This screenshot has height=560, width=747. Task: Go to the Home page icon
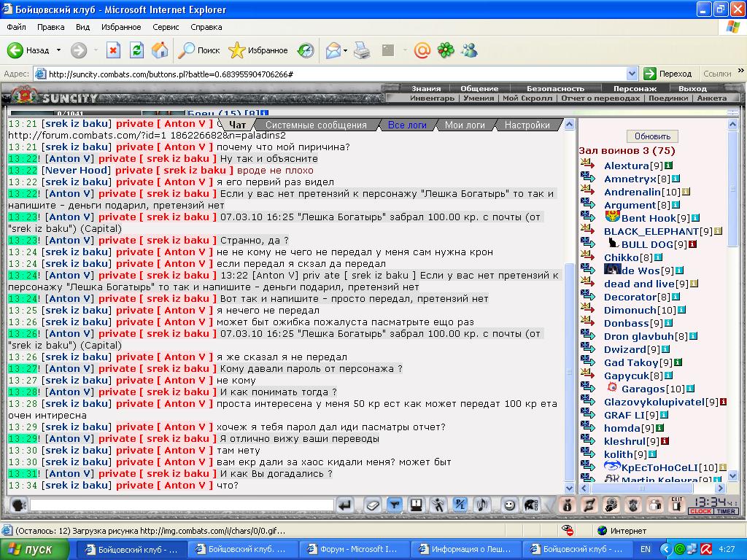pyautogui.click(x=160, y=50)
